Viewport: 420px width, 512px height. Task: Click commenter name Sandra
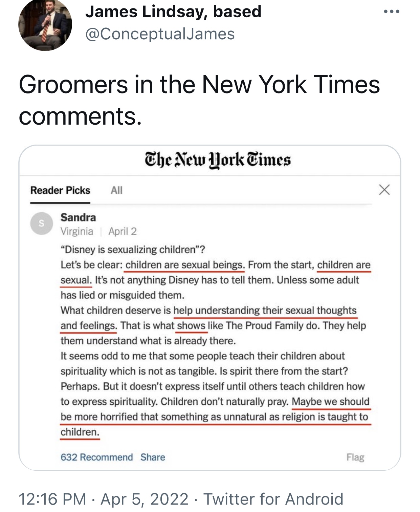coord(78,217)
